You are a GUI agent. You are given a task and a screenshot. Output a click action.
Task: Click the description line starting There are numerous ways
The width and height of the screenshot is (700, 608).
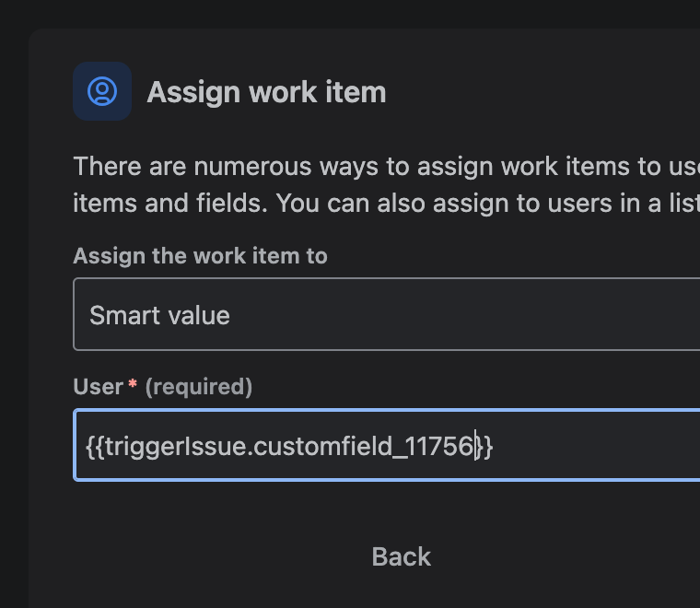coord(386,167)
